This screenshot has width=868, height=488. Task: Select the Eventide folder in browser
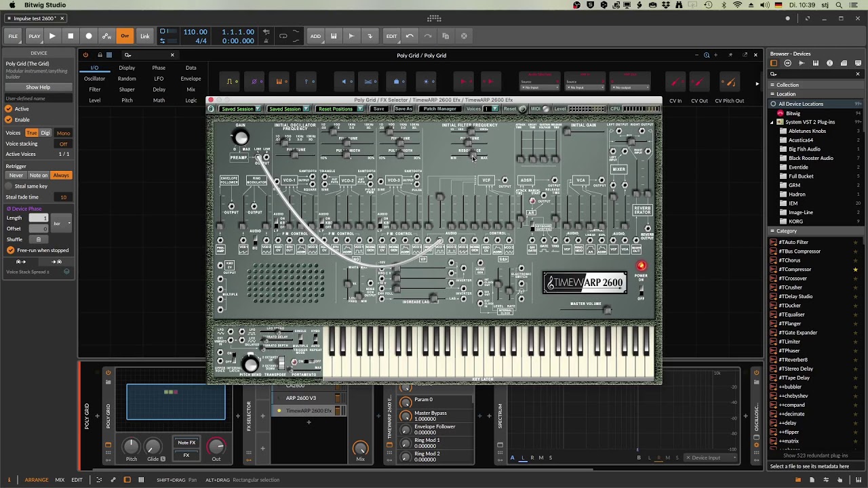798,167
